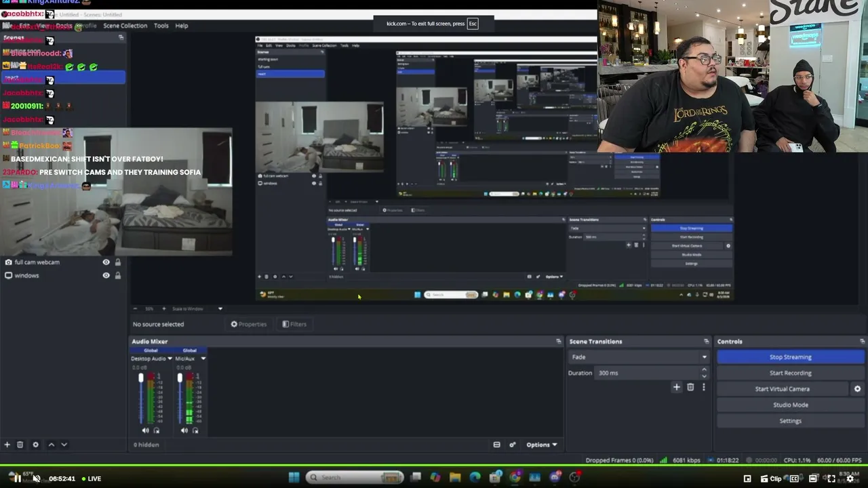The height and width of the screenshot is (488, 868).
Task: Open the Properties button for the source
Action: click(x=249, y=324)
